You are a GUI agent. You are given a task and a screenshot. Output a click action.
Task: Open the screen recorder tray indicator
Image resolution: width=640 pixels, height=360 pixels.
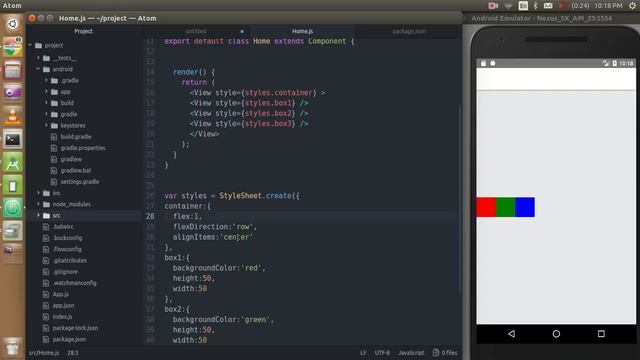point(493,6)
